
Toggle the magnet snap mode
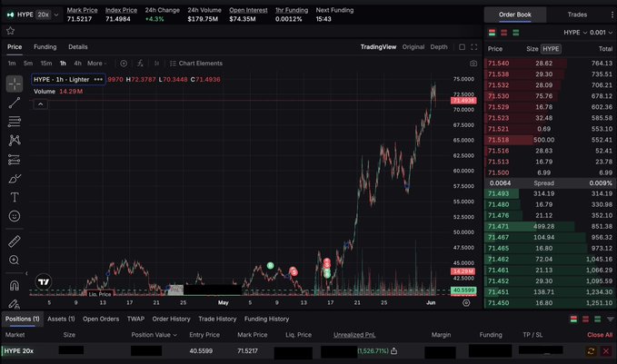click(x=15, y=285)
